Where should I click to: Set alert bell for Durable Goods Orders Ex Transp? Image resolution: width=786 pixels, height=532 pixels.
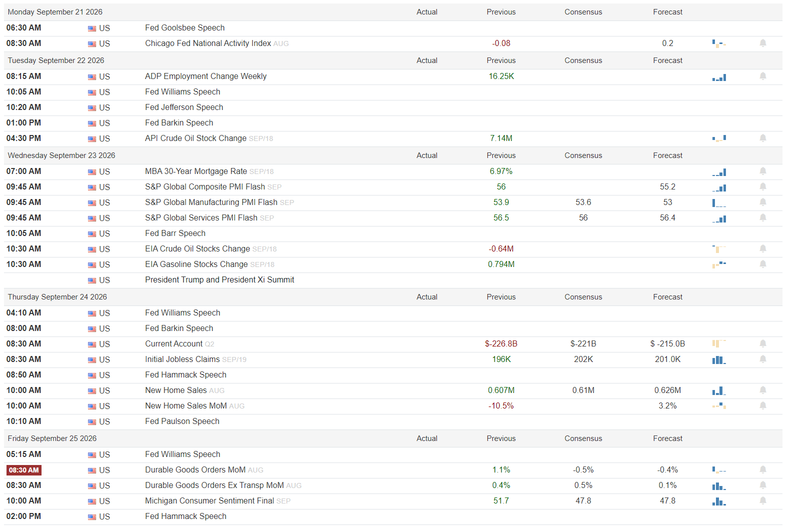click(763, 485)
